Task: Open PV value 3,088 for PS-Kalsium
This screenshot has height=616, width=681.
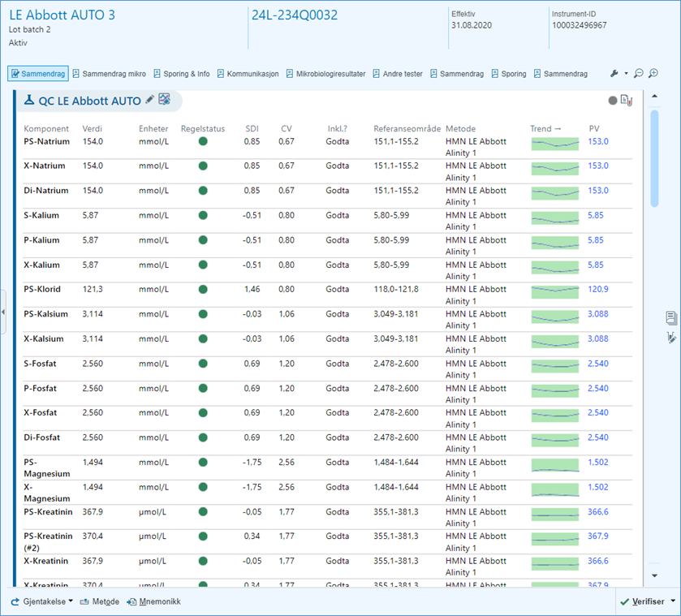Action: click(598, 314)
